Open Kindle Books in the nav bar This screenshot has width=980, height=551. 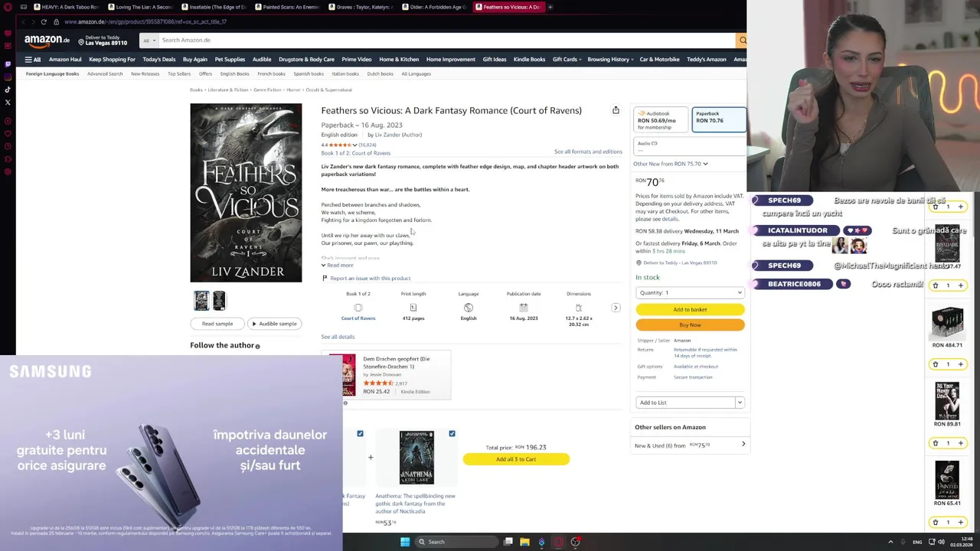point(529,59)
